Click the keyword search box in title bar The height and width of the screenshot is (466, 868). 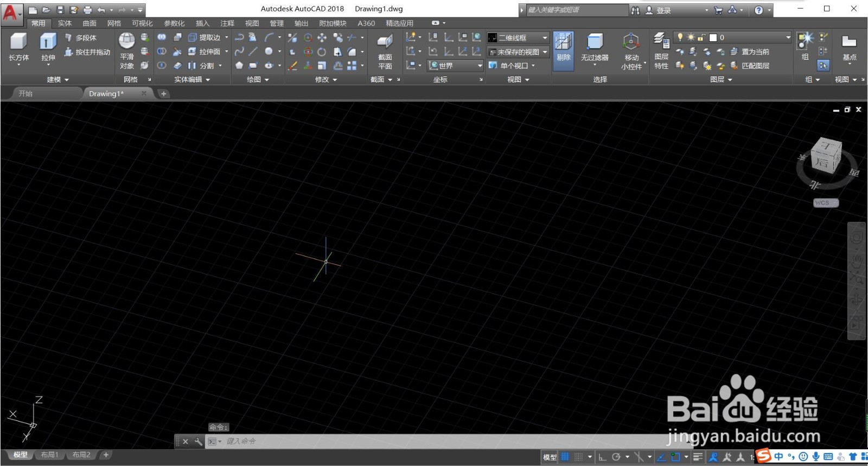(577, 10)
